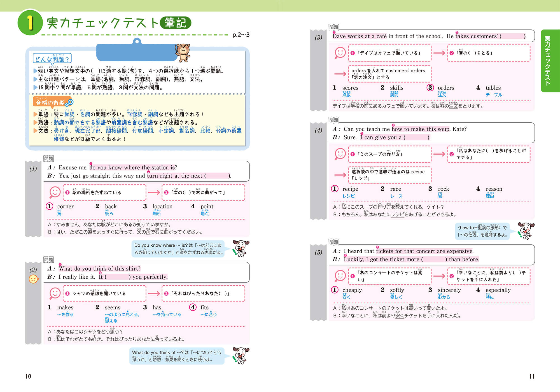Click the orange sad face beside question (2)

point(33,279)
